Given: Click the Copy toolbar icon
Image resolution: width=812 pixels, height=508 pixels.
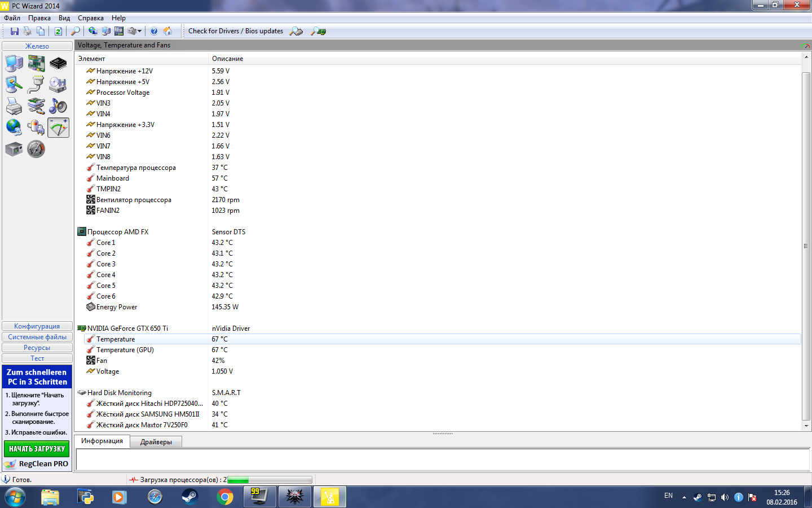Looking at the screenshot, I should pos(41,31).
